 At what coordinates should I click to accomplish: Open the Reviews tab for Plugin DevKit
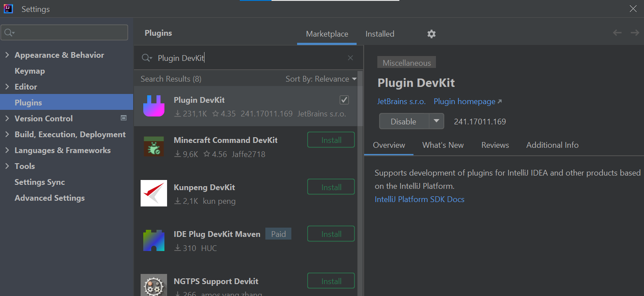(495, 145)
